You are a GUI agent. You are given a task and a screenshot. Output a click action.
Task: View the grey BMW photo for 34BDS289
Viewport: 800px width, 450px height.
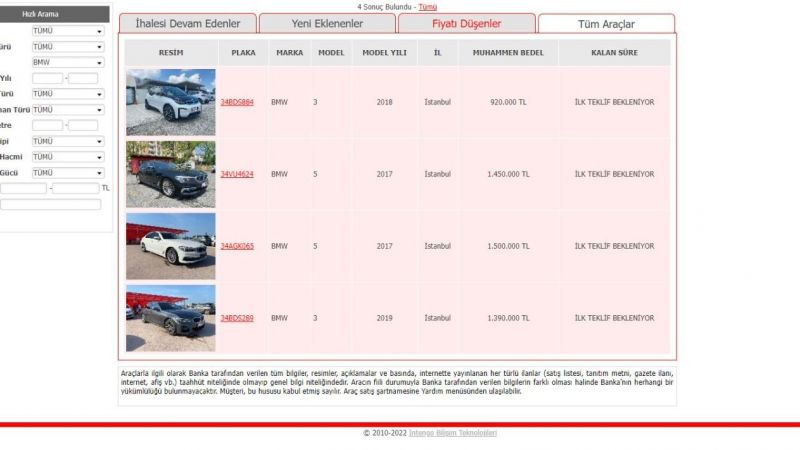pos(170,318)
